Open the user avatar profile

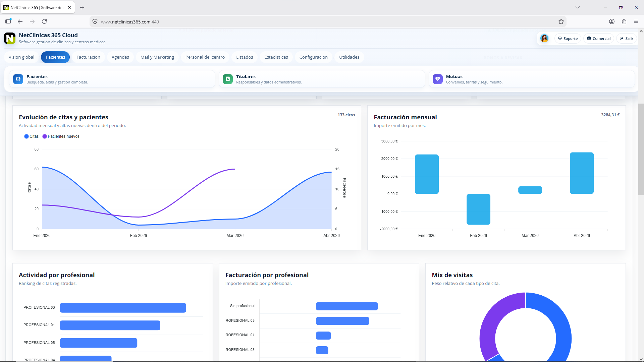(544, 39)
